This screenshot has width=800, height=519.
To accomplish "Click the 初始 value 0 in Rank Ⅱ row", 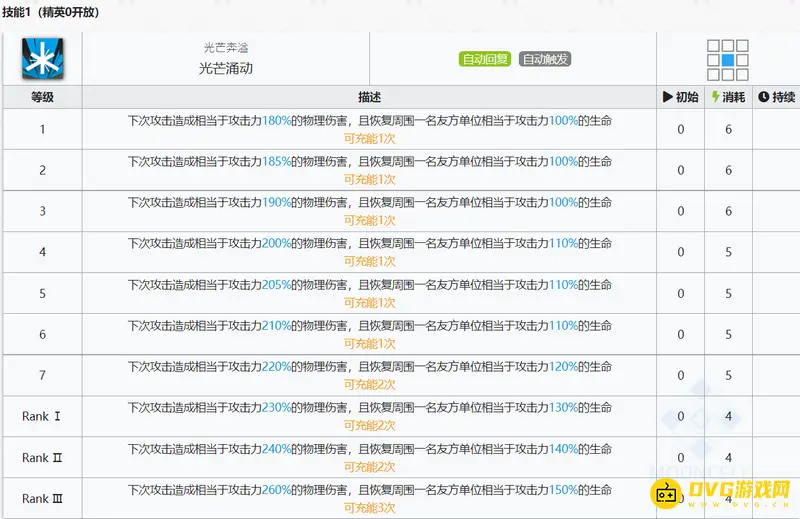I will [x=681, y=458].
